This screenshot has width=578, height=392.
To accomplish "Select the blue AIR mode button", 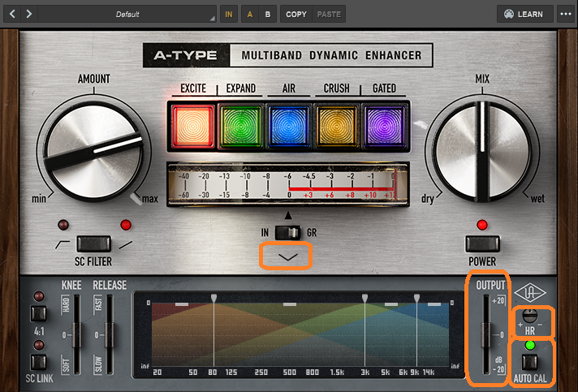I will tap(289, 127).
